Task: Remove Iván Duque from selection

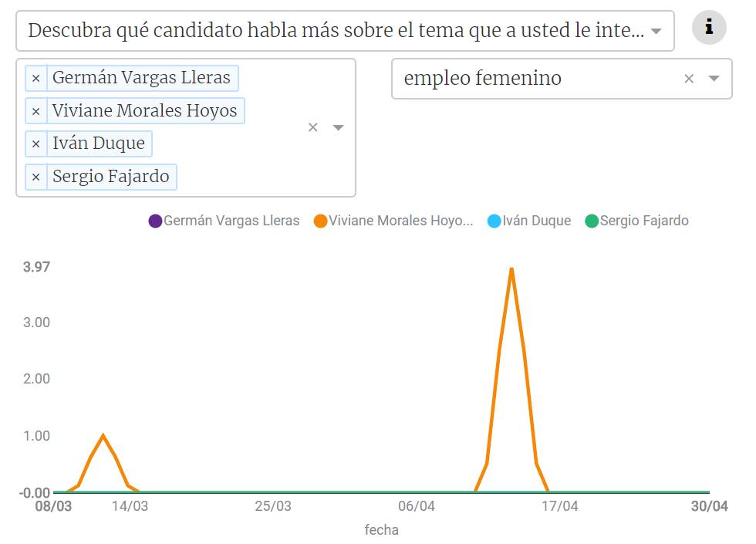Action: coord(36,144)
